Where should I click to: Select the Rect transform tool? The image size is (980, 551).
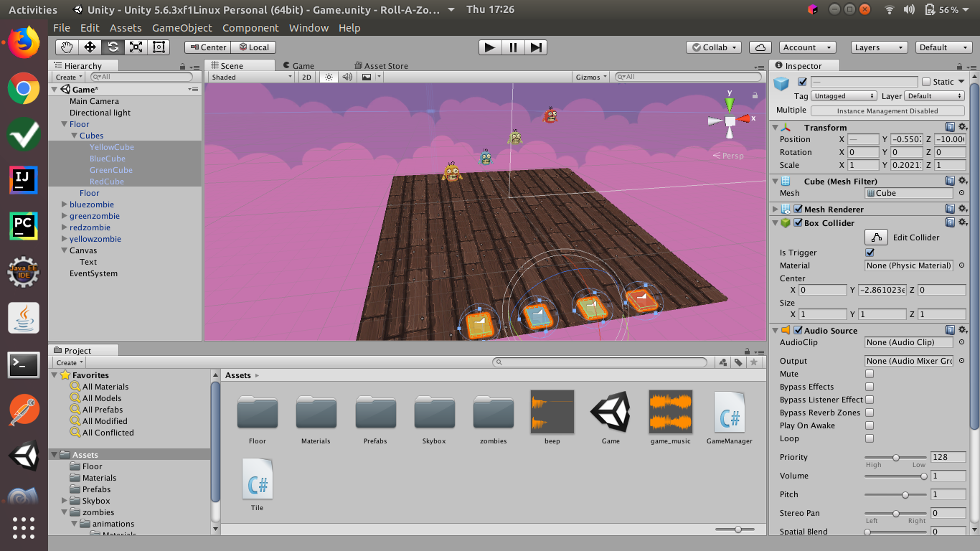(x=157, y=47)
